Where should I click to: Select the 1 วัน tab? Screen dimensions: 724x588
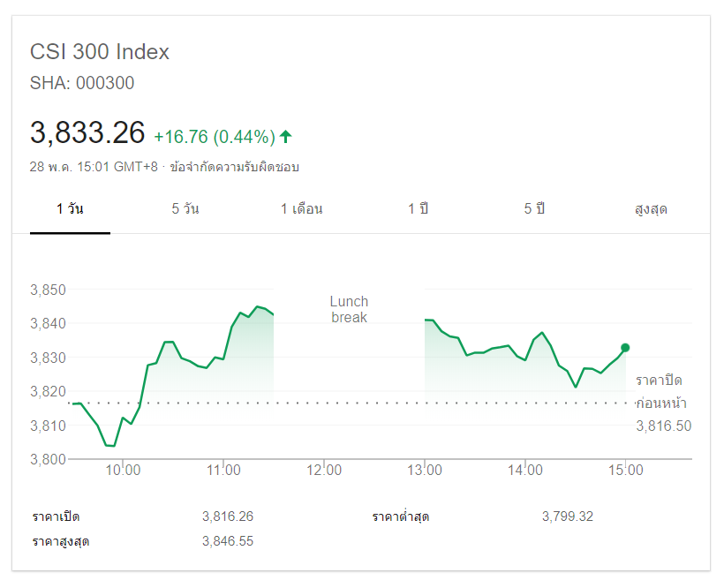(70, 209)
